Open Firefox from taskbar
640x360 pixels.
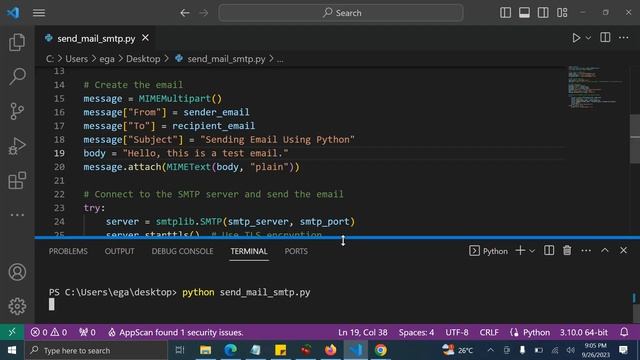click(x=331, y=350)
